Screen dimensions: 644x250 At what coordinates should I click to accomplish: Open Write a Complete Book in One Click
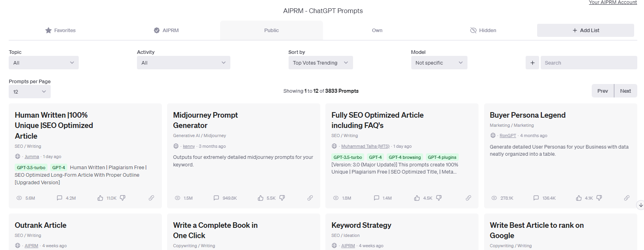coord(215,230)
